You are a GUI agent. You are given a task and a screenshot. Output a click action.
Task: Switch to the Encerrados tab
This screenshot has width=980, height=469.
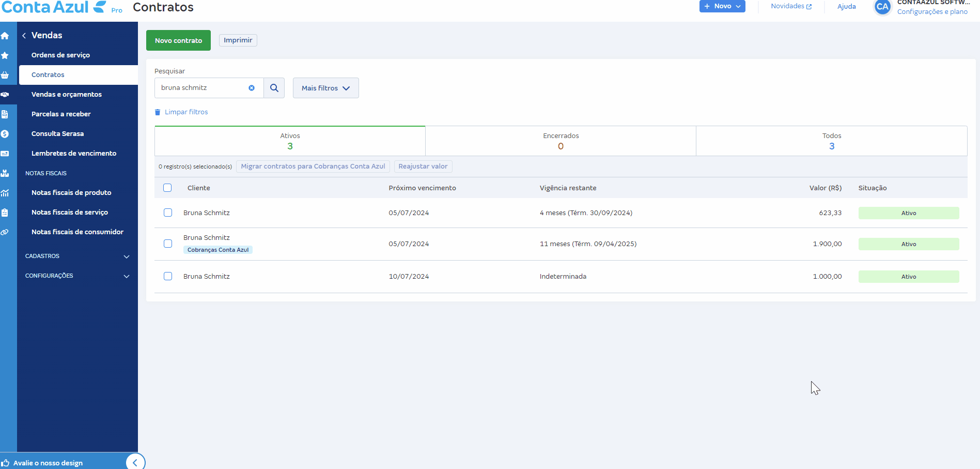coord(561,141)
